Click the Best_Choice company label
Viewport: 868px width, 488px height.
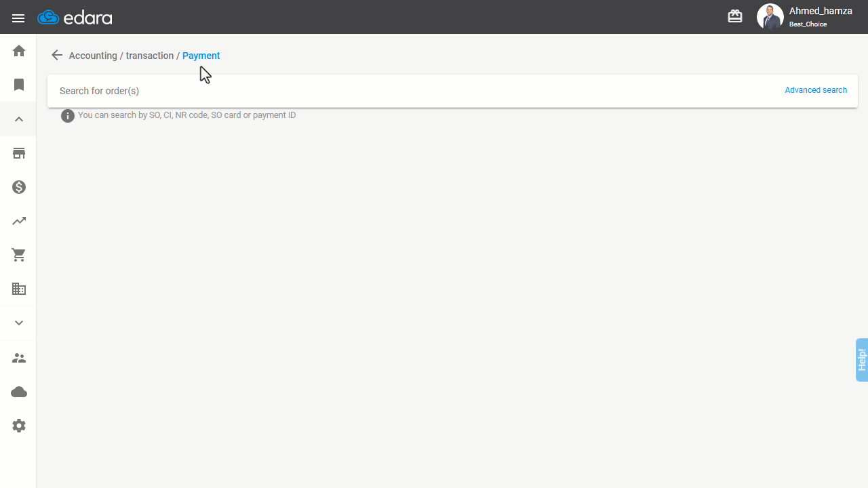(x=808, y=24)
